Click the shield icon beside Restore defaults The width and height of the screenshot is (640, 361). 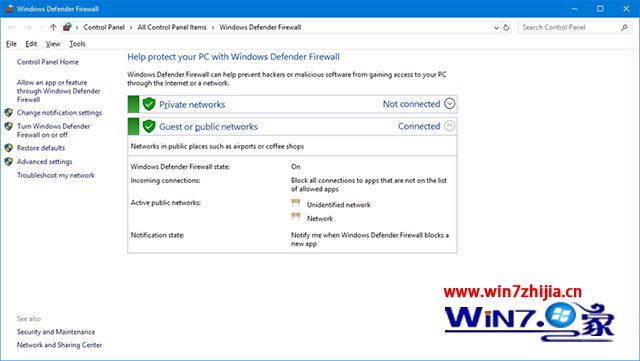[9, 148]
